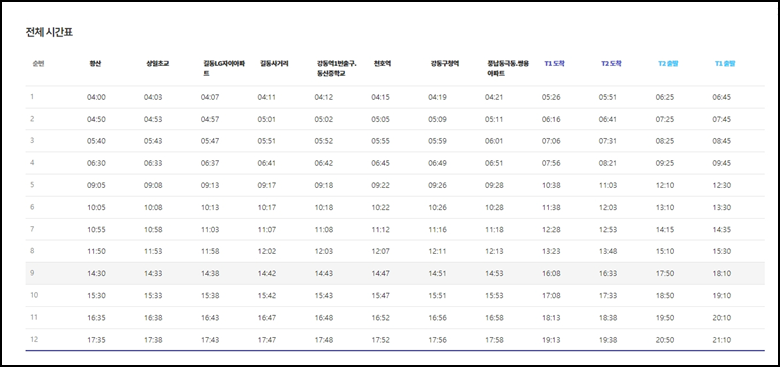Image resolution: width=780 pixels, height=367 pixels.
Task: Select T2 arrival time 17:33
Action: (x=607, y=295)
